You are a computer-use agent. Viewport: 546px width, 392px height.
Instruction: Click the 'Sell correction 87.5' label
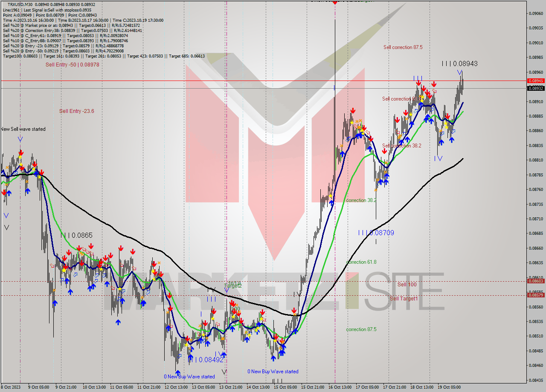(403, 47)
